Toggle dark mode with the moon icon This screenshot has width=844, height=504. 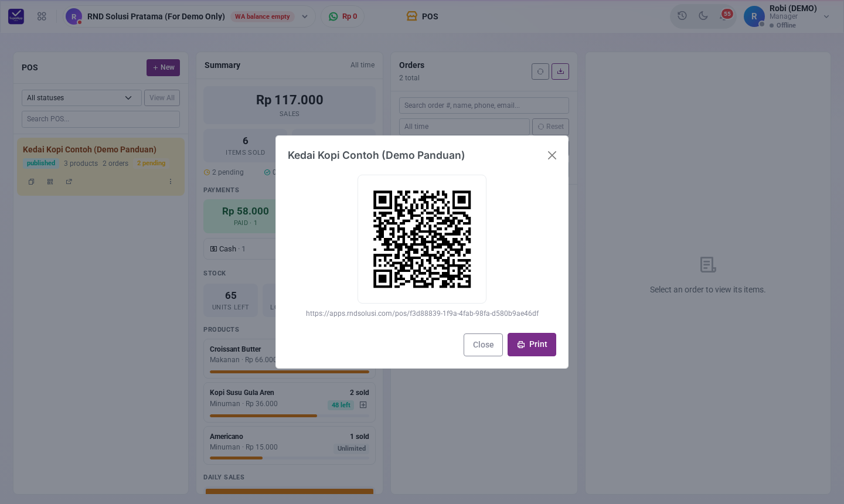(x=703, y=16)
